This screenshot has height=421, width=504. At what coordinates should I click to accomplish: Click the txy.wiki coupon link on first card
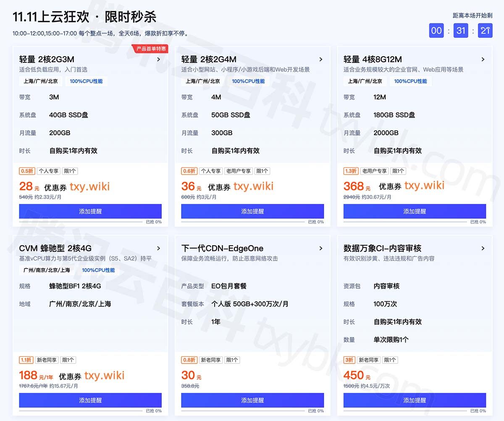(x=89, y=186)
